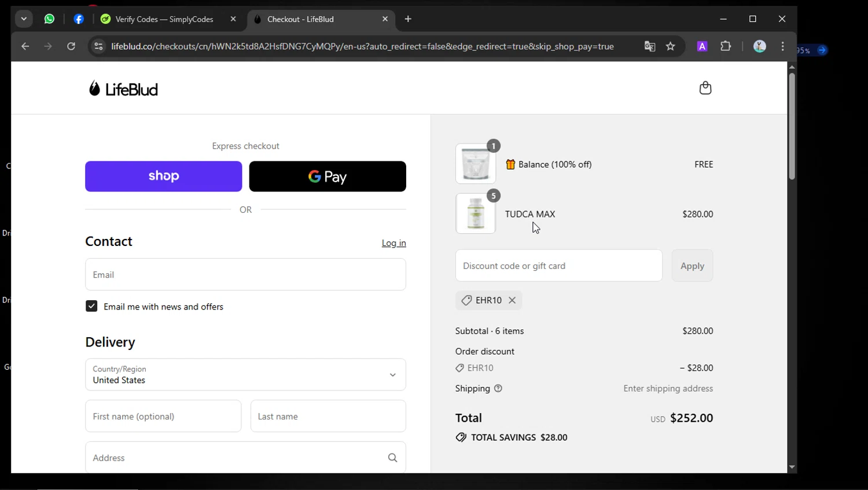The height and width of the screenshot is (490, 868).
Task: Open the tab search dropdown arrow
Action: click(24, 19)
